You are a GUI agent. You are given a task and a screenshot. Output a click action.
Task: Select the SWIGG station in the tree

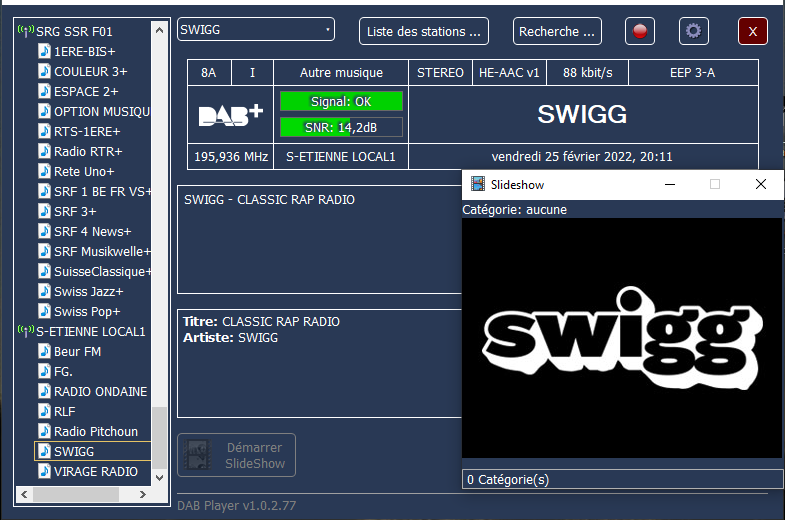click(93, 451)
